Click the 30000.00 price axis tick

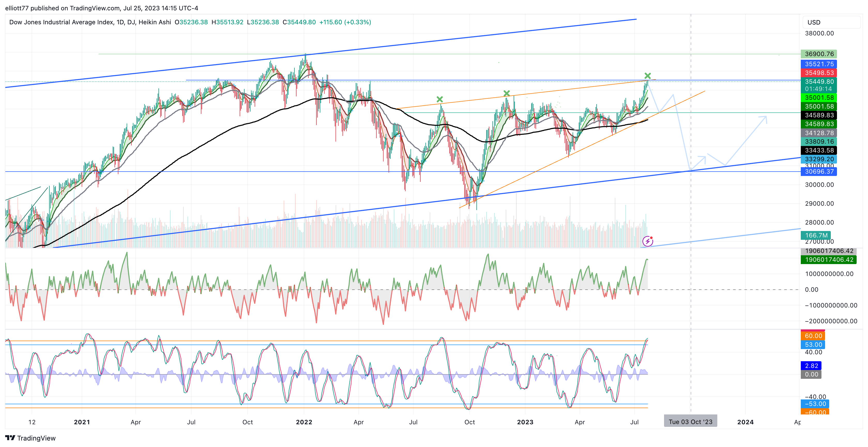pos(819,184)
